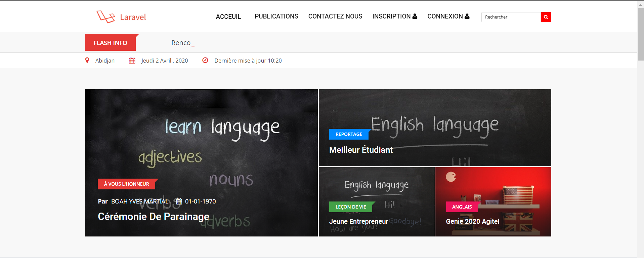Open the Cérémonie De Parainage article
Screen dimensions: 644x258
pyautogui.click(x=154, y=217)
